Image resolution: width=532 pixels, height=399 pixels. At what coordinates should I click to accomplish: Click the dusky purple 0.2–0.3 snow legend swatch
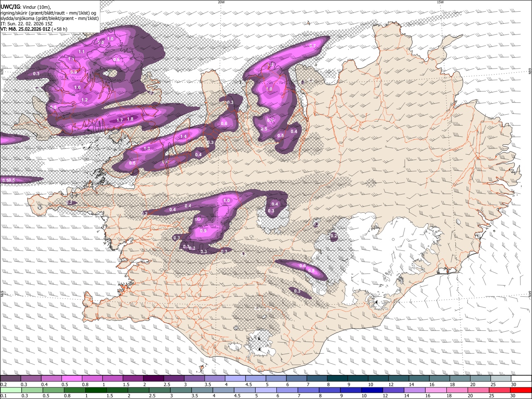coord(10,378)
